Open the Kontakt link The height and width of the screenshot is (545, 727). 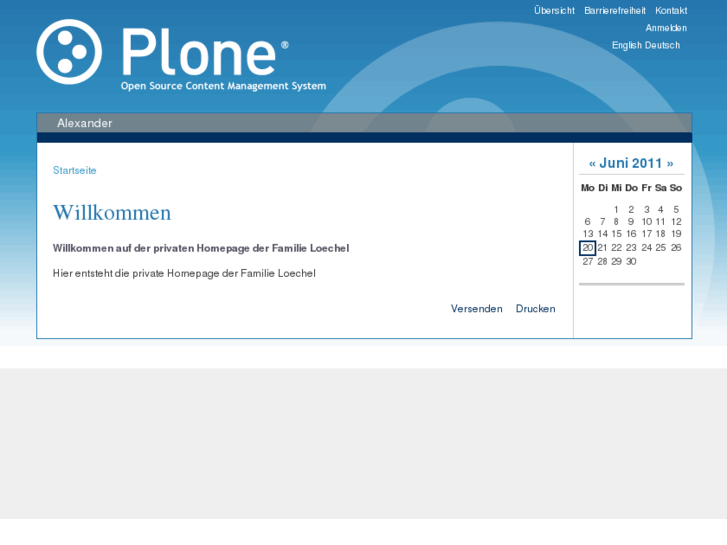(x=671, y=11)
